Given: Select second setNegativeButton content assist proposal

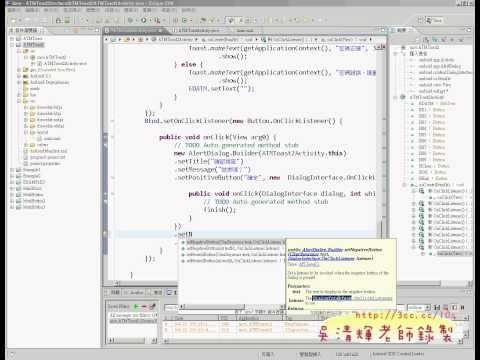Looking at the screenshot, I should [x=233, y=249].
